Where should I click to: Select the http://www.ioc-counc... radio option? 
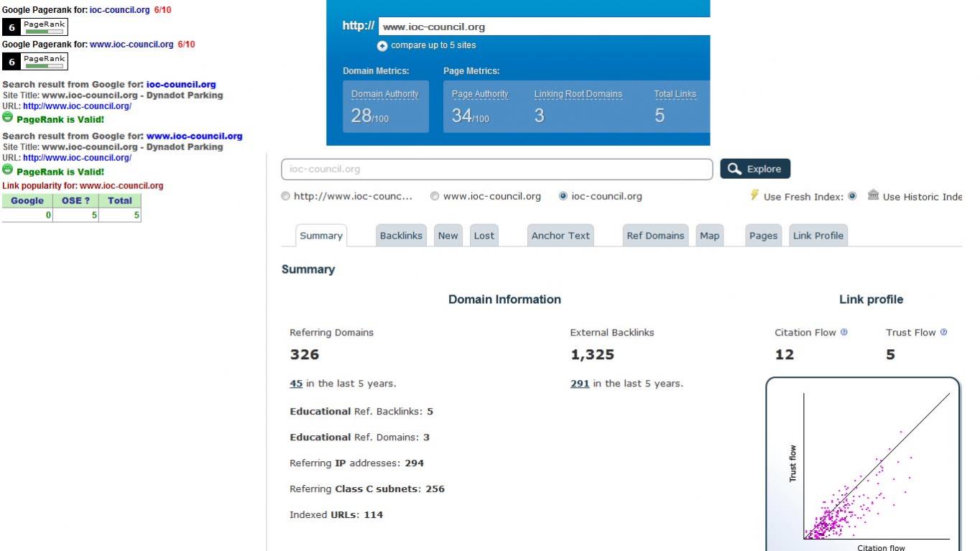pyautogui.click(x=286, y=196)
